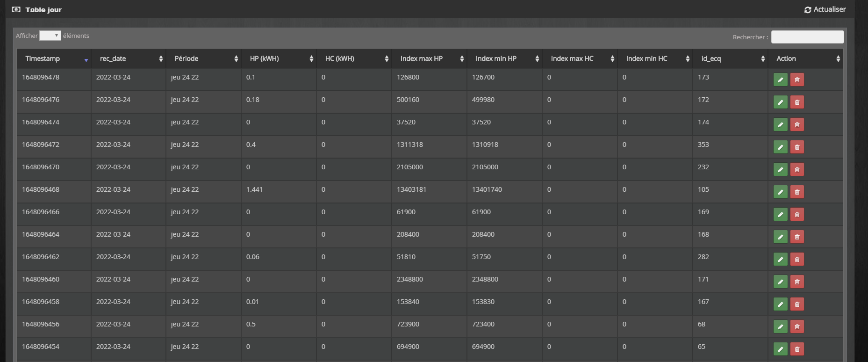868x362 pixels.
Task: Focus the Rechercher search field
Action: coord(807,37)
